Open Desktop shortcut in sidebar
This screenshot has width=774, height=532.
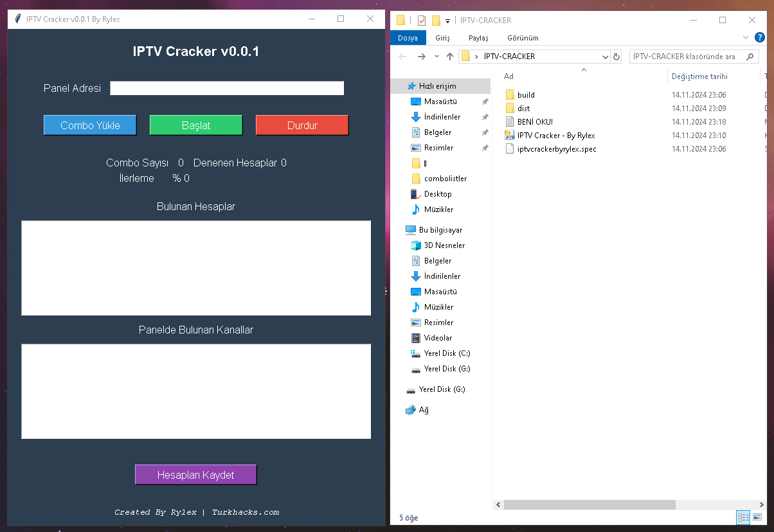click(438, 194)
